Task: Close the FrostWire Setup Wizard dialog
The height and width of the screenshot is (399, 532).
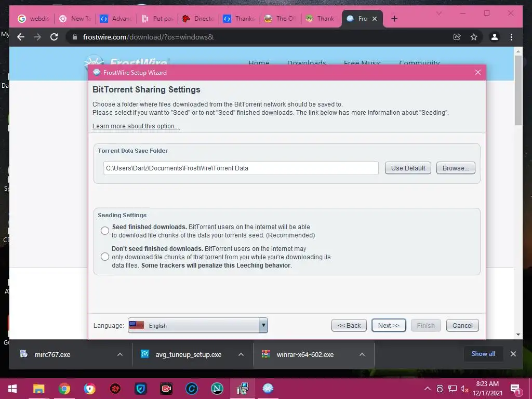Action: pyautogui.click(x=478, y=72)
